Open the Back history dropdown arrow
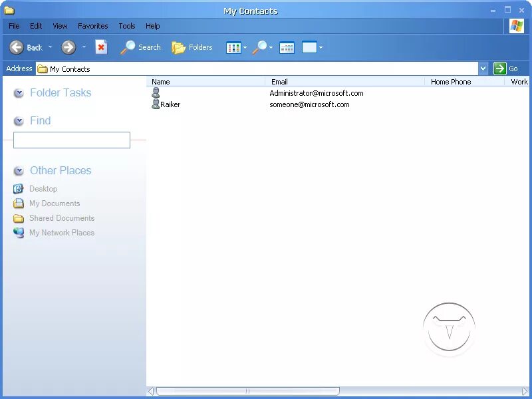 tap(51, 47)
